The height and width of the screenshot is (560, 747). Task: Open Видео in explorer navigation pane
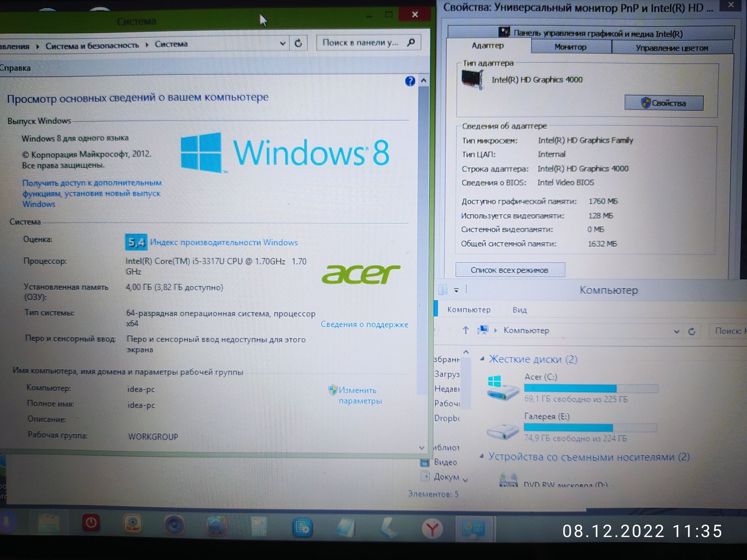tap(445, 462)
